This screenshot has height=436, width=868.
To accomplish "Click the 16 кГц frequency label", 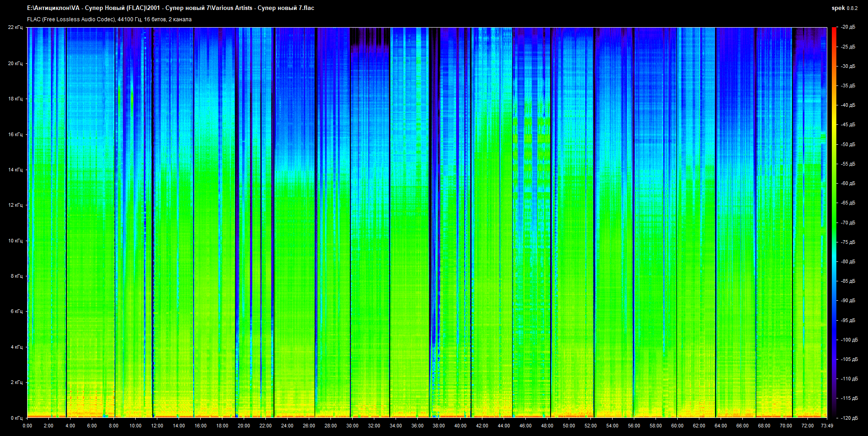I will click(x=15, y=134).
